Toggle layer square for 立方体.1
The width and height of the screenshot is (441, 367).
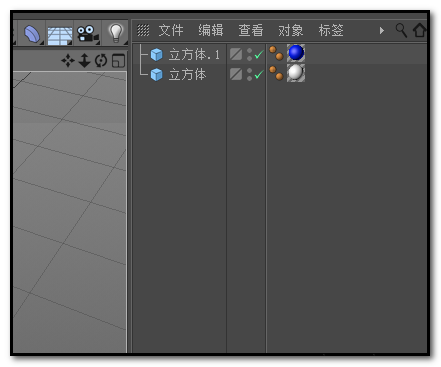[236, 54]
